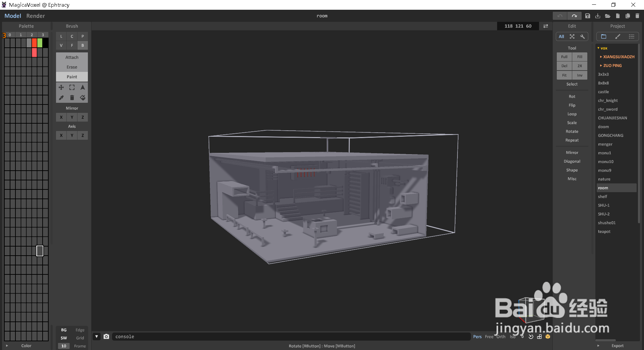The image size is (644, 350).
Task: Open the console dropdown arrow
Action: pos(97,337)
